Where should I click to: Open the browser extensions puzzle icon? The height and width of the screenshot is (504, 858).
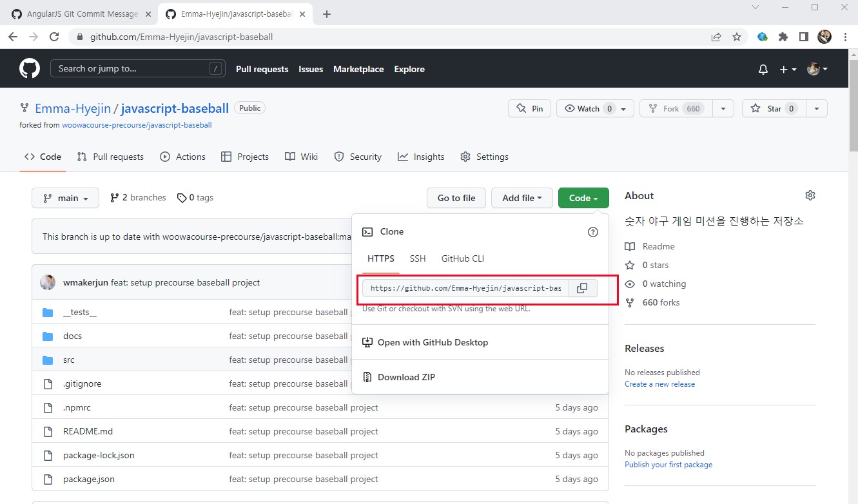click(783, 37)
